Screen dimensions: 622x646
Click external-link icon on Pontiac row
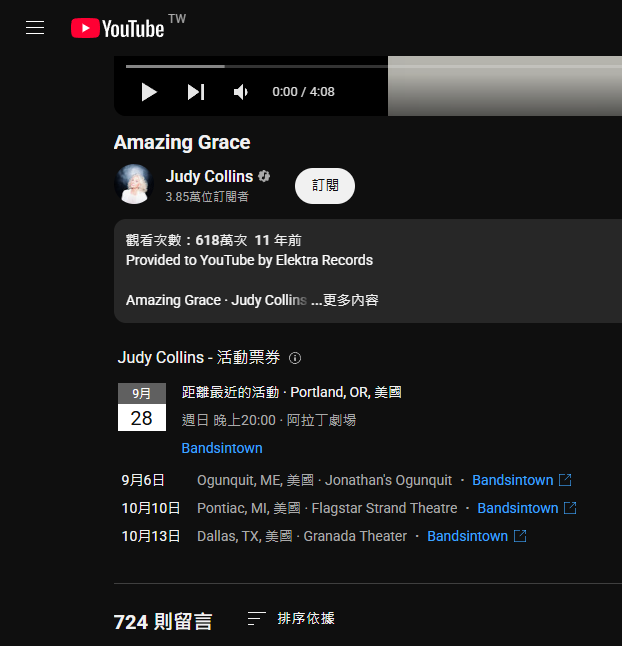pos(570,508)
